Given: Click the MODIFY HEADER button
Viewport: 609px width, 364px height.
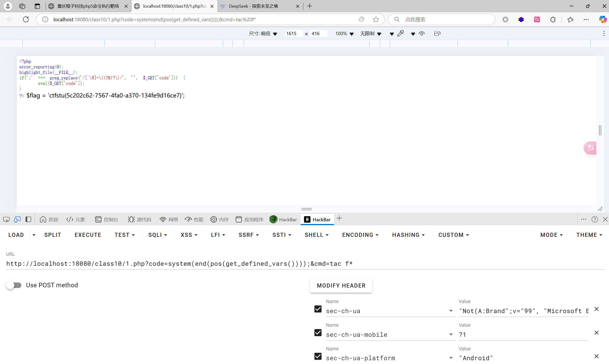Looking at the screenshot, I should point(341,286).
